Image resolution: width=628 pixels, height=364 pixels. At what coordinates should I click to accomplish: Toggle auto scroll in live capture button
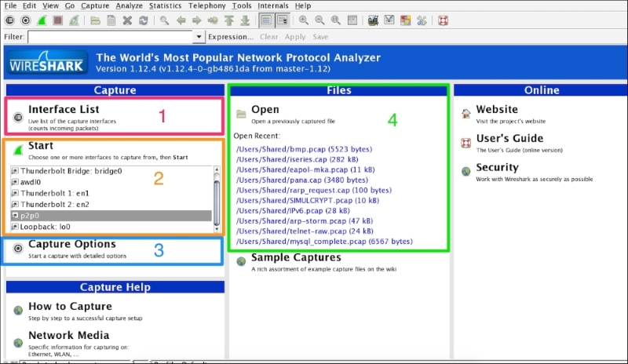point(282,20)
